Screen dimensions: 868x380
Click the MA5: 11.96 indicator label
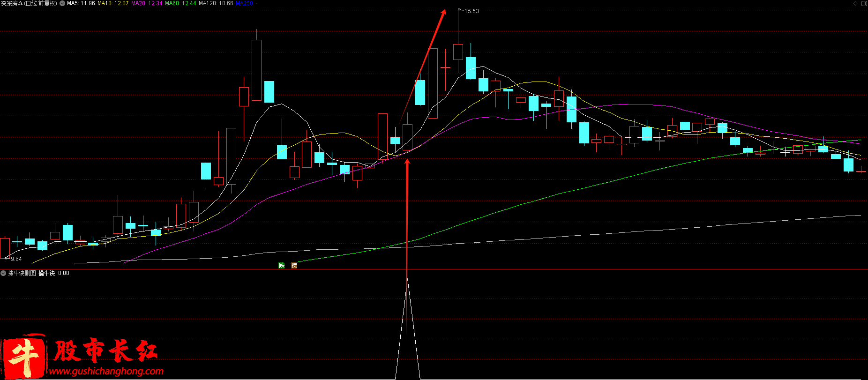(x=81, y=3)
